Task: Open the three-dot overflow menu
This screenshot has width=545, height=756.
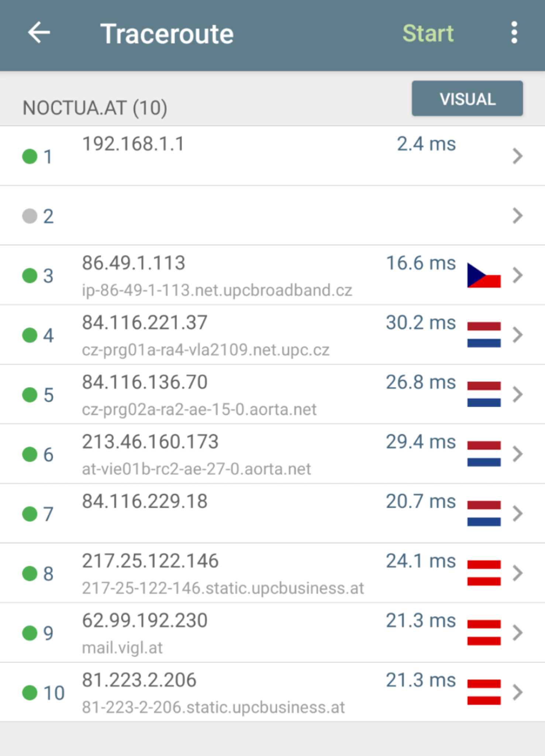Action: [x=514, y=33]
